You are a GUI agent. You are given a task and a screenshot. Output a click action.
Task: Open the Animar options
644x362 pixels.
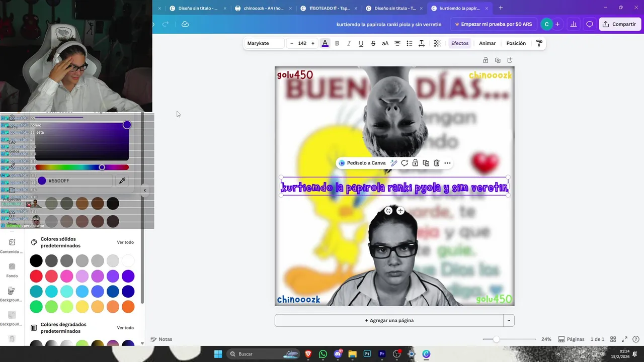(x=488, y=43)
